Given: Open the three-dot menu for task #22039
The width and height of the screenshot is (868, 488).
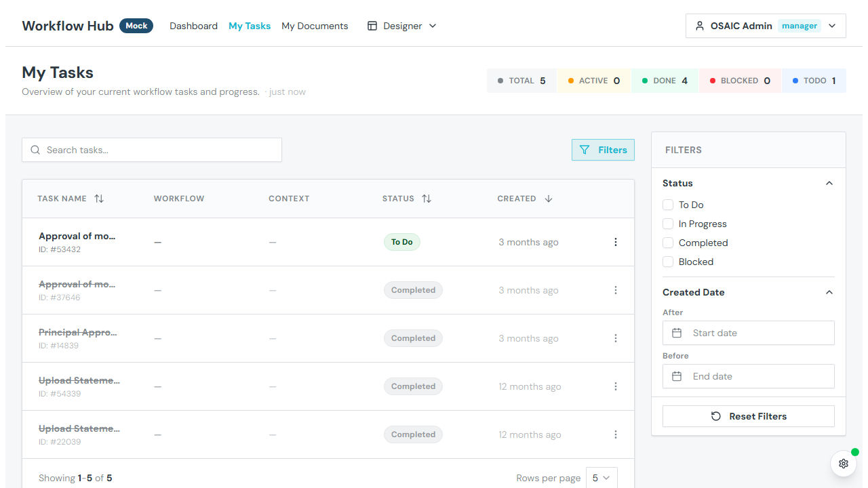Looking at the screenshot, I should coord(615,434).
